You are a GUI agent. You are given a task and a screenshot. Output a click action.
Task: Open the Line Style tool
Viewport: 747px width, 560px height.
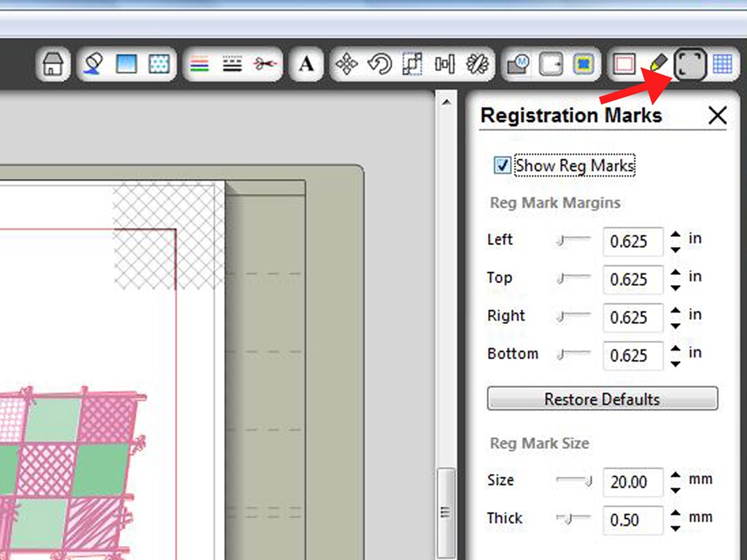[233, 64]
